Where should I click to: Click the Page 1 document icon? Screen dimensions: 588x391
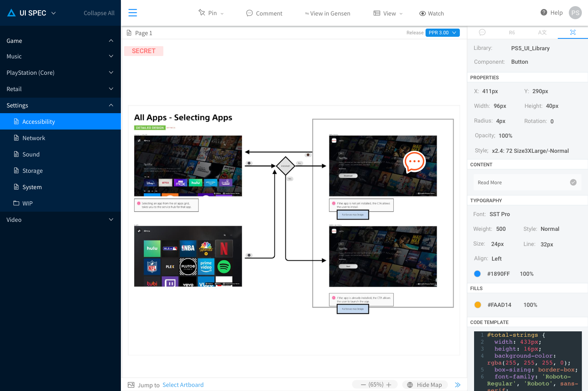129,33
